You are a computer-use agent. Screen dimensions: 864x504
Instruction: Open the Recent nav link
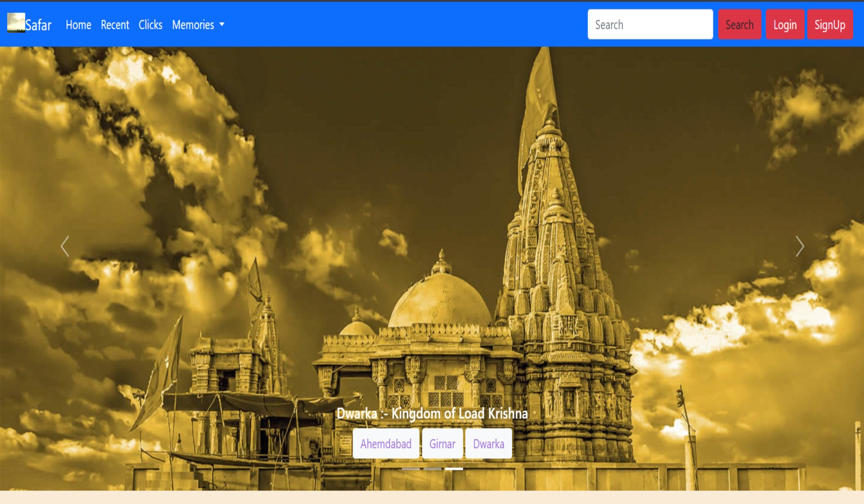[115, 25]
